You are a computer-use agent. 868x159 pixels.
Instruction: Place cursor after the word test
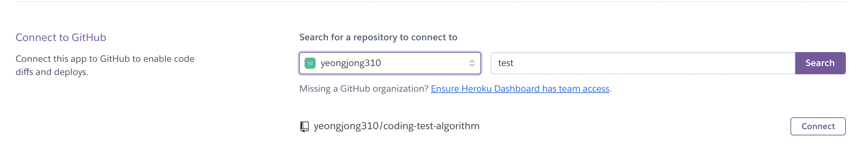click(514, 63)
